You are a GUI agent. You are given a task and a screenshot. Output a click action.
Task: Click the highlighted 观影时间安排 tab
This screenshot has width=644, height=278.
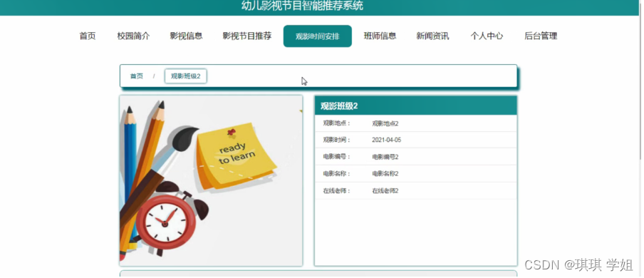(318, 36)
